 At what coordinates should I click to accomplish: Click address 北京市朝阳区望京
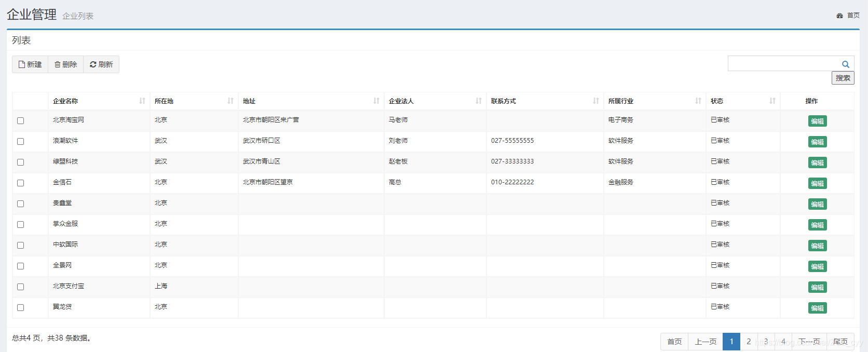coord(268,182)
